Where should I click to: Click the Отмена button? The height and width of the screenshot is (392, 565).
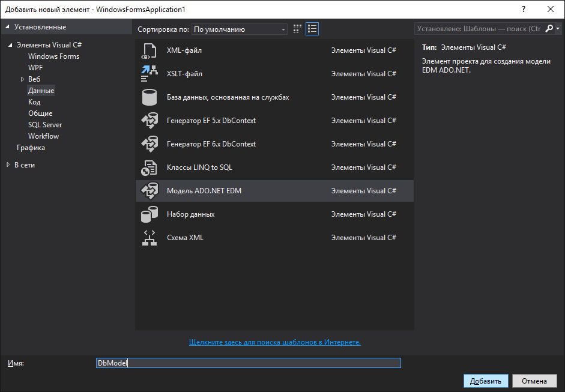[x=534, y=381]
